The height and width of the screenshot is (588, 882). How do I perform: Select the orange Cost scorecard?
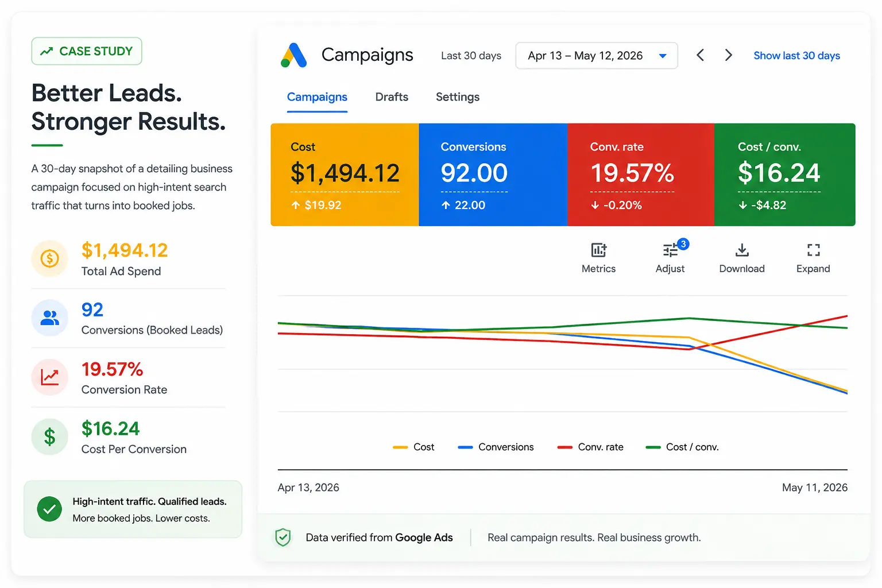click(x=345, y=175)
